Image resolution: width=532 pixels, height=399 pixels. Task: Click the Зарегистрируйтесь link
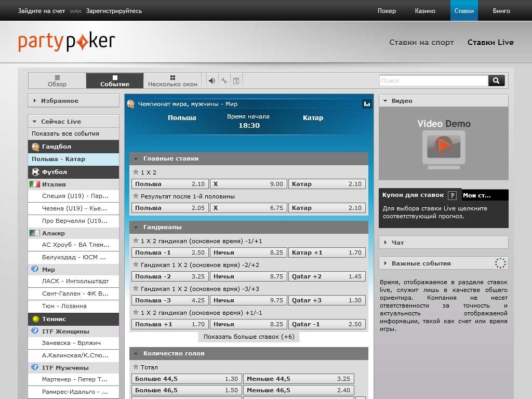[114, 11]
